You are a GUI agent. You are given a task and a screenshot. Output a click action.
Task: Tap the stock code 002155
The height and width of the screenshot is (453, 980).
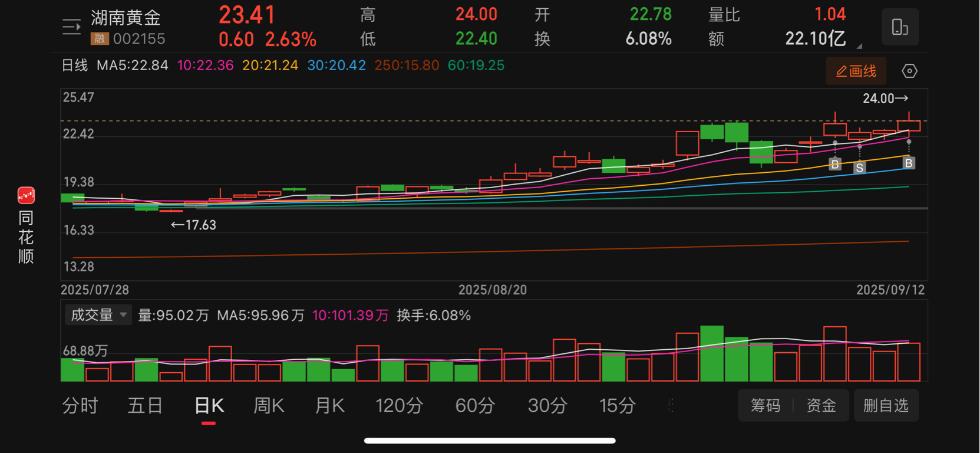139,39
